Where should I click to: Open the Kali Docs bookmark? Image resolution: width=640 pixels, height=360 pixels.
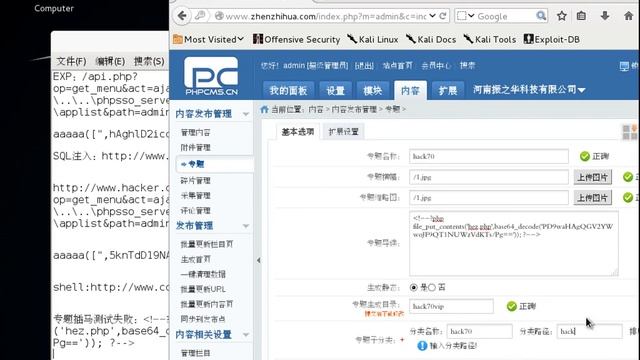[x=431, y=39]
